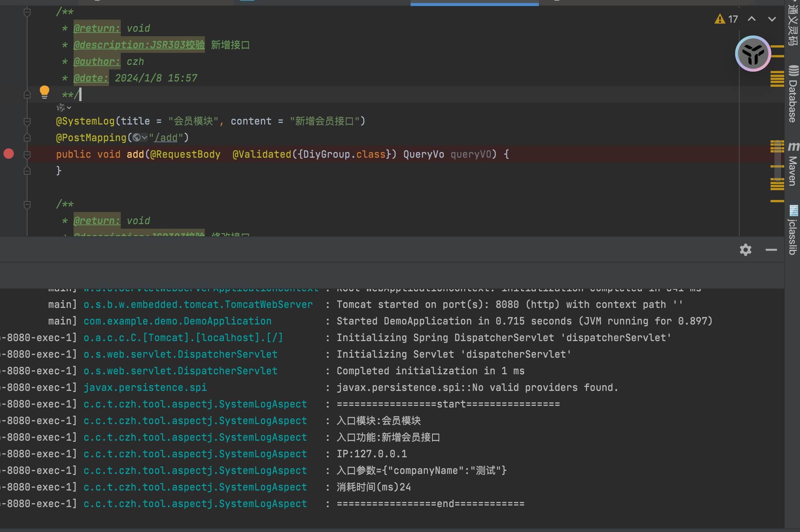The width and height of the screenshot is (800, 532).
Task: Click the javax.persistence.spi logger name
Action: [x=145, y=387]
